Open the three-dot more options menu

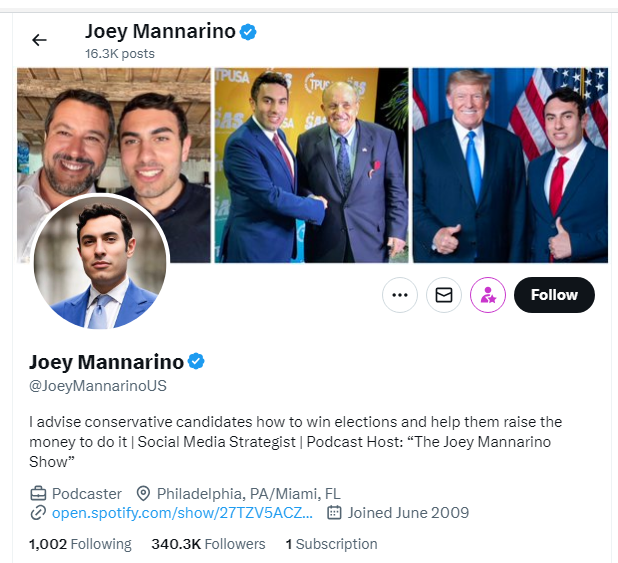coord(400,295)
